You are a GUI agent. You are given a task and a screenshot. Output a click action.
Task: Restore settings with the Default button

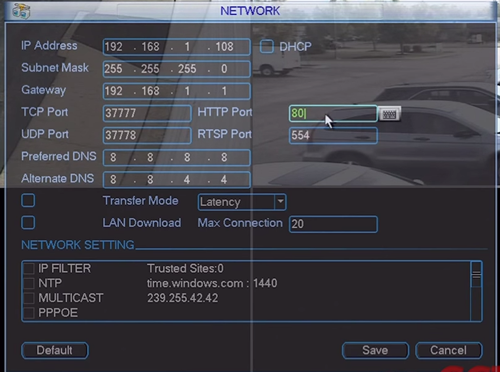click(55, 350)
